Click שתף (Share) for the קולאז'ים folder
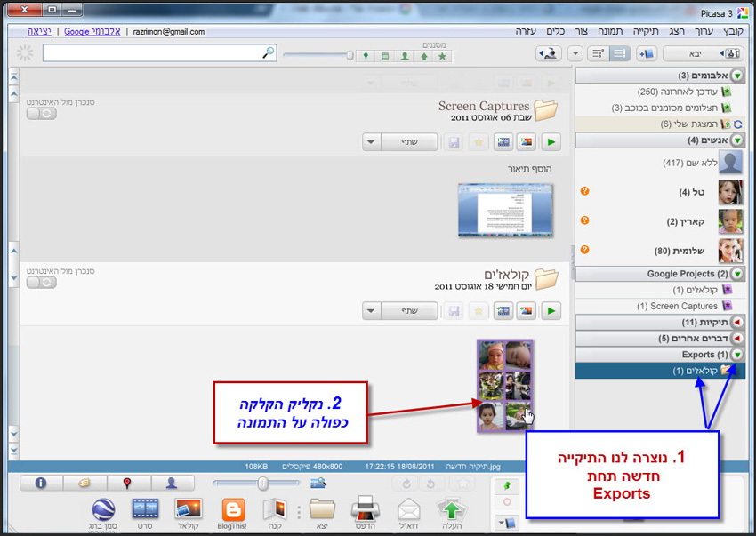The width and height of the screenshot is (756, 536). (410, 311)
